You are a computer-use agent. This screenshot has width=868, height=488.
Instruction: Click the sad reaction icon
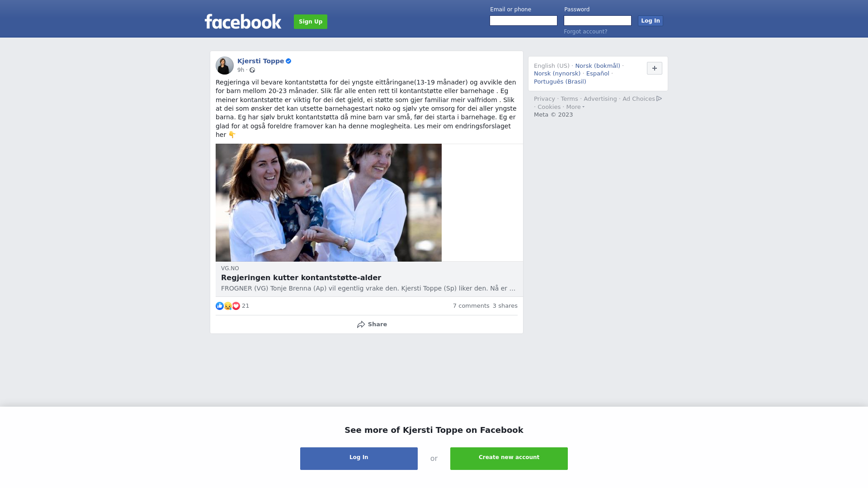[x=228, y=306]
